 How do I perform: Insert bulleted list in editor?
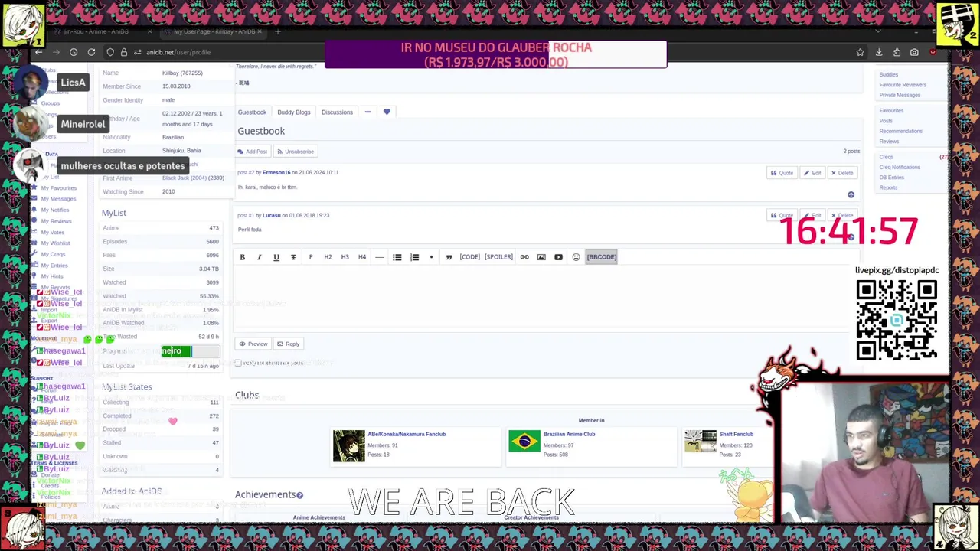(x=397, y=257)
